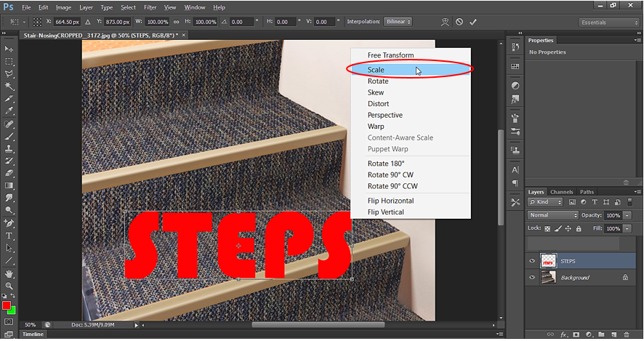Viewport: 644px width, 341px height.
Task: Open the Properties panel flyout menu
Action: (x=637, y=40)
